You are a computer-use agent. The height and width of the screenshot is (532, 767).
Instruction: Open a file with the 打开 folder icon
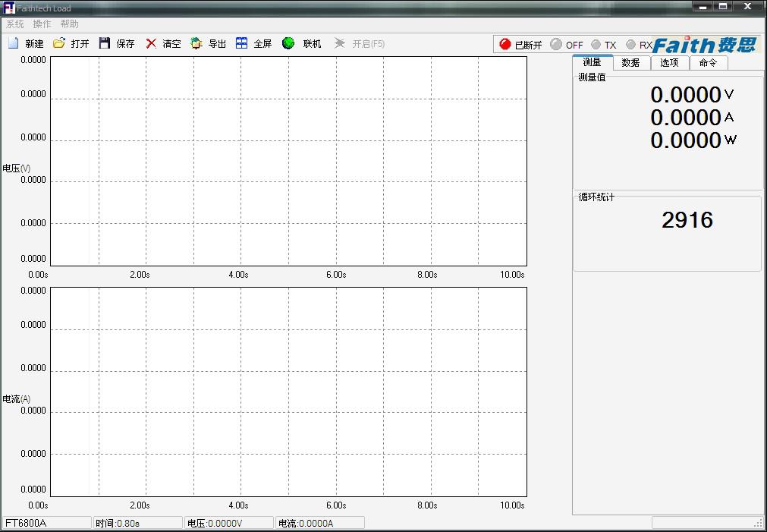click(58, 43)
